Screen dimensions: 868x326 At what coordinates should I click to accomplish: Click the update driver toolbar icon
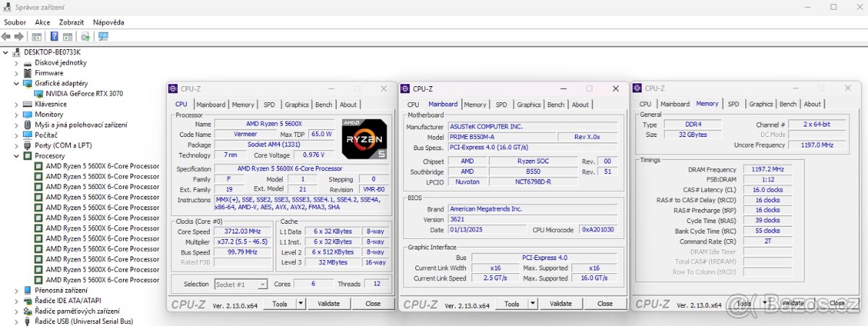coord(85,36)
